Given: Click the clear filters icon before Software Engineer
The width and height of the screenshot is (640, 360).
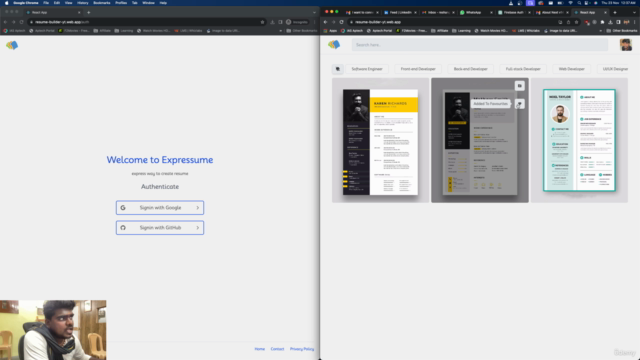Looking at the screenshot, I should point(338,69).
